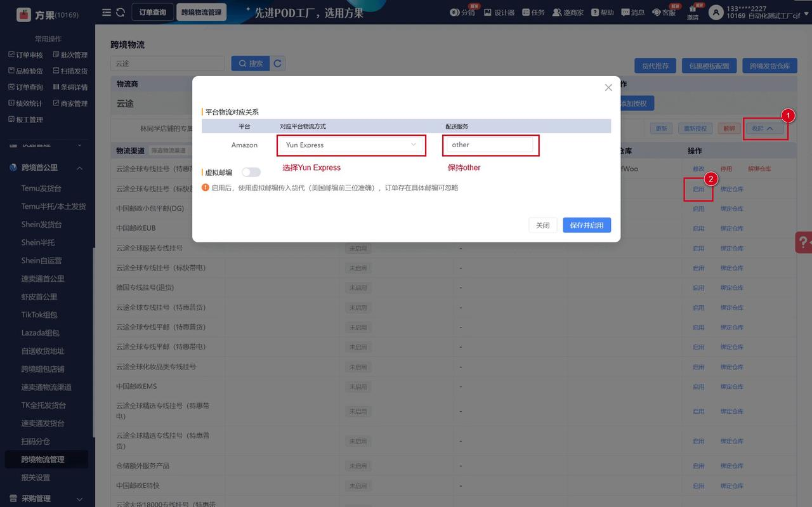812x507 pixels.
Task: Open 扫码分仓 in sidebar
Action: point(36,441)
